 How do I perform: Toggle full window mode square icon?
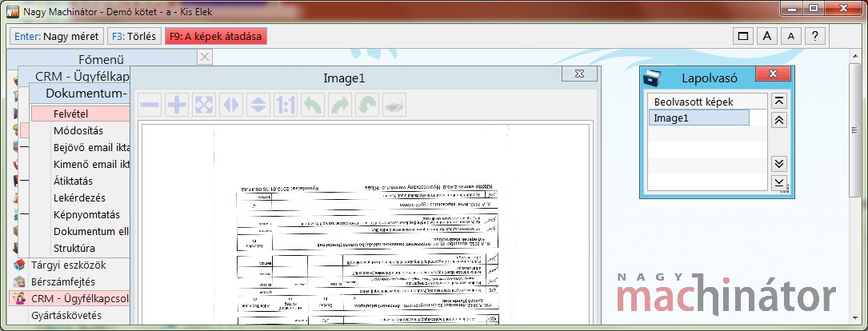click(x=743, y=37)
